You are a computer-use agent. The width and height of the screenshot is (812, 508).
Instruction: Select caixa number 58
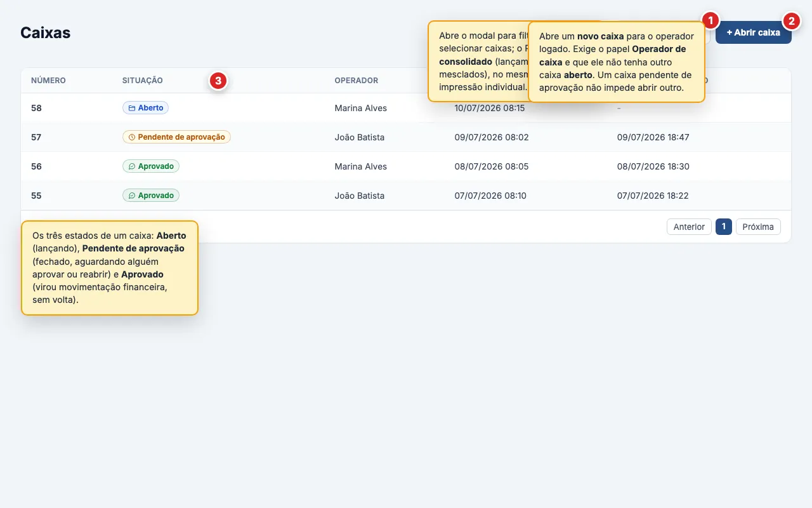point(36,108)
